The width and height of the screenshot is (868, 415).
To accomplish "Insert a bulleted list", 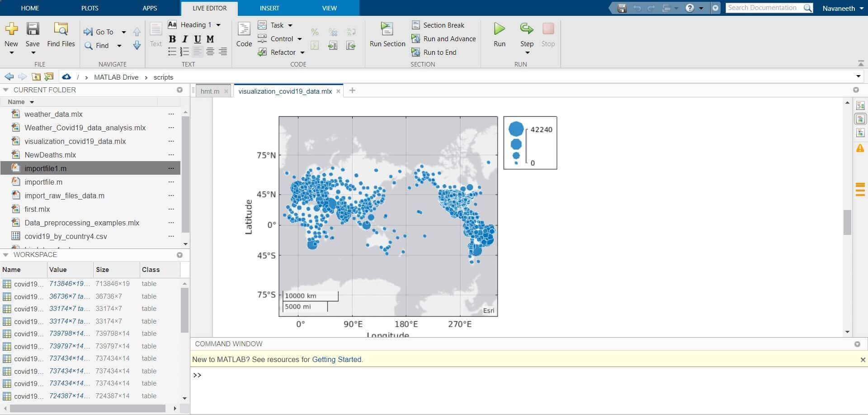I will point(172,52).
